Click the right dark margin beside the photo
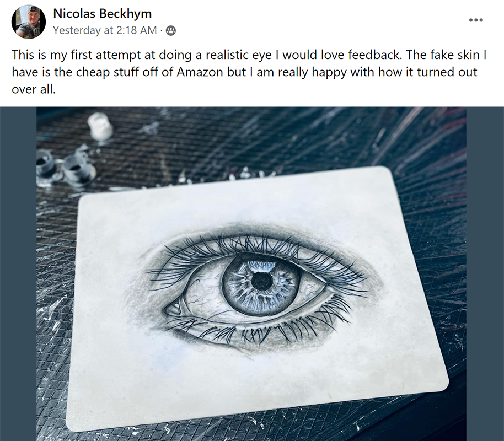Image resolution: width=504 pixels, height=441 pixels. pos(485,274)
